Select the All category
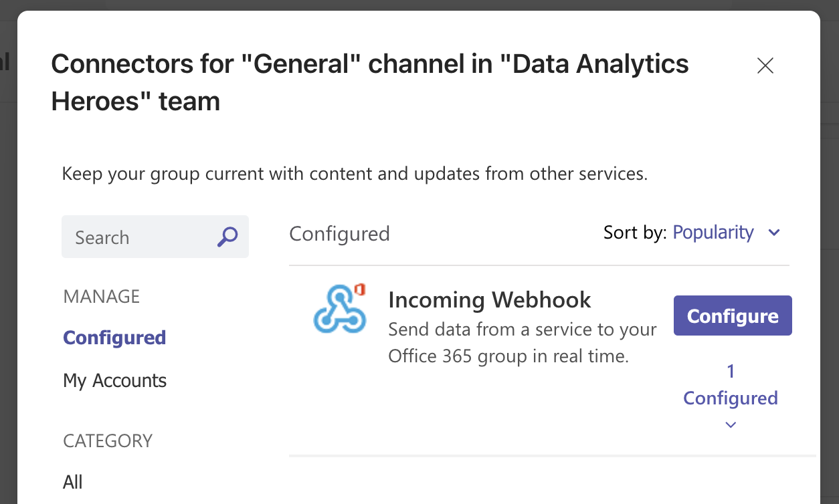 coord(73,482)
